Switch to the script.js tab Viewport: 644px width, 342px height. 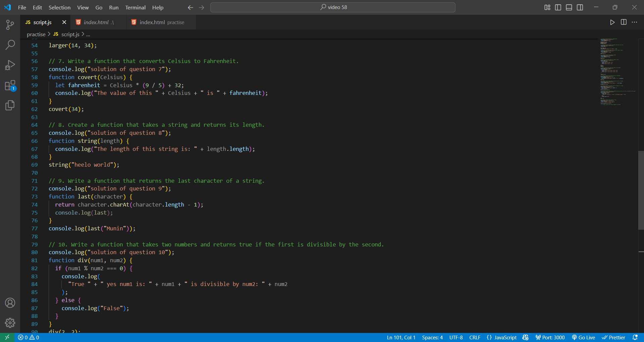click(42, 22)
